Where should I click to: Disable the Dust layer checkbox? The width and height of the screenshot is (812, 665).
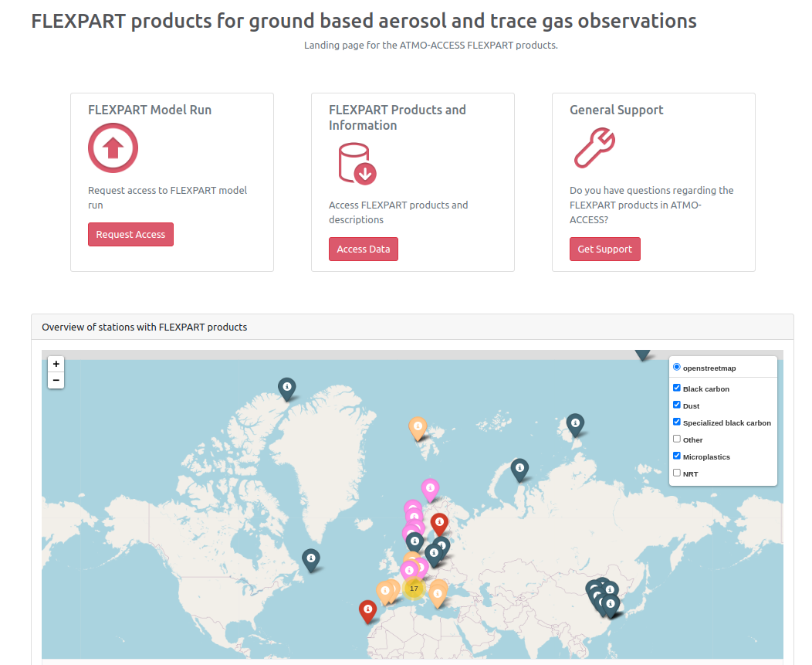click(677, 405)
